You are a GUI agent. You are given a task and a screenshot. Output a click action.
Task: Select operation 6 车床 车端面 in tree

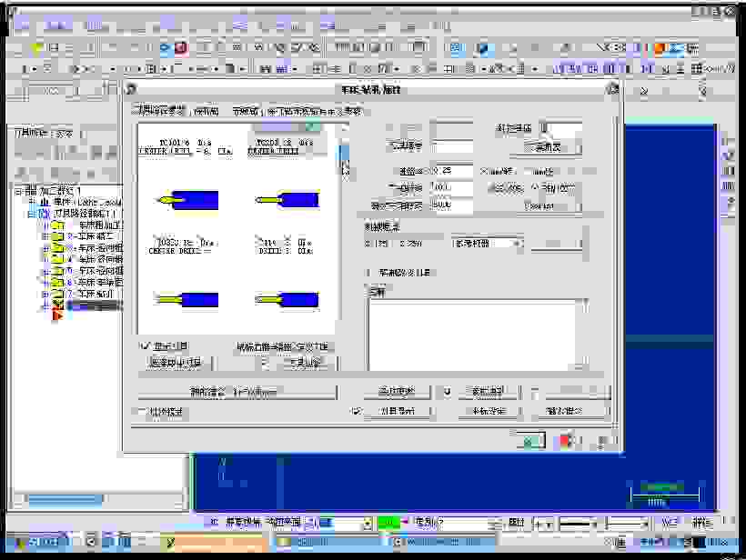[x=96, y=283]
